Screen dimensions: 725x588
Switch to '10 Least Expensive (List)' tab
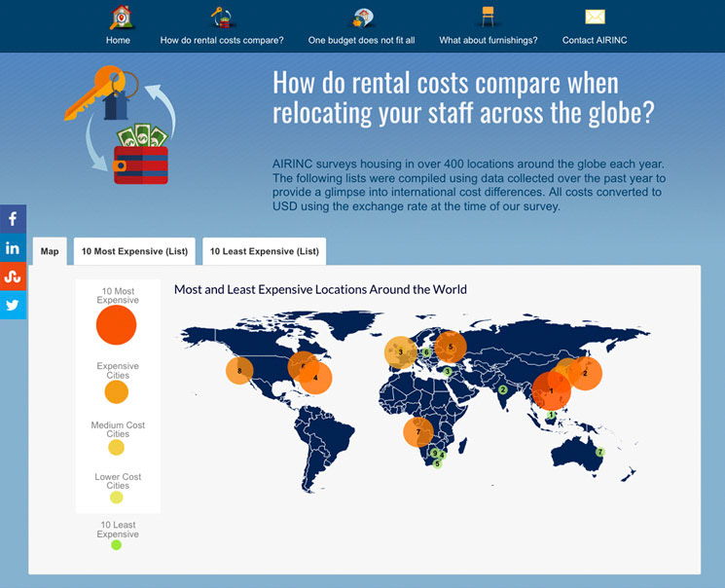point(265,251)
